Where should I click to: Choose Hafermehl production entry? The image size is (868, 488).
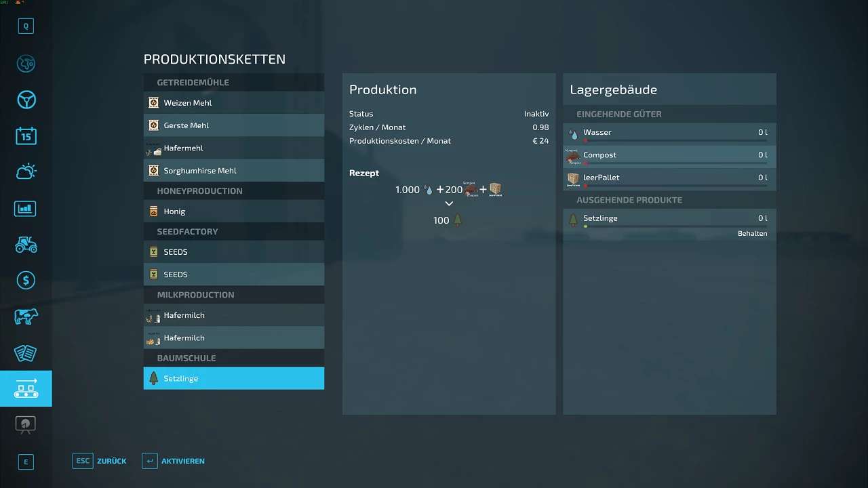pyautogui.click(x=233, y=148)
